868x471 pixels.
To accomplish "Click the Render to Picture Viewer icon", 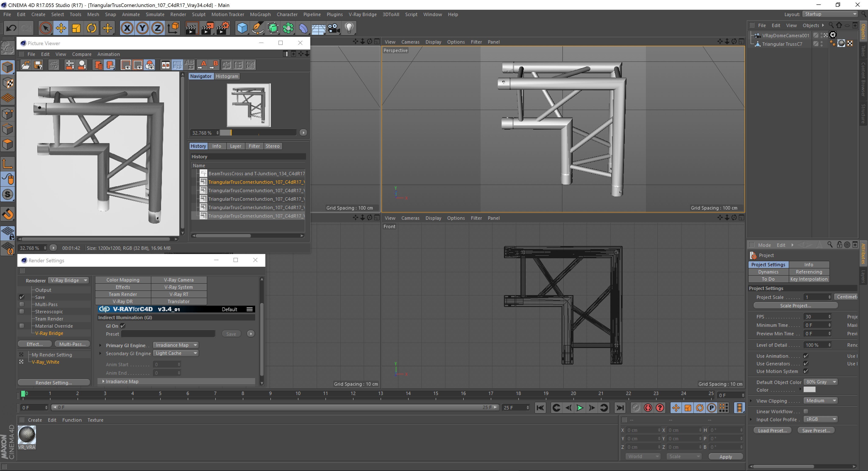I will click(207, 28).
